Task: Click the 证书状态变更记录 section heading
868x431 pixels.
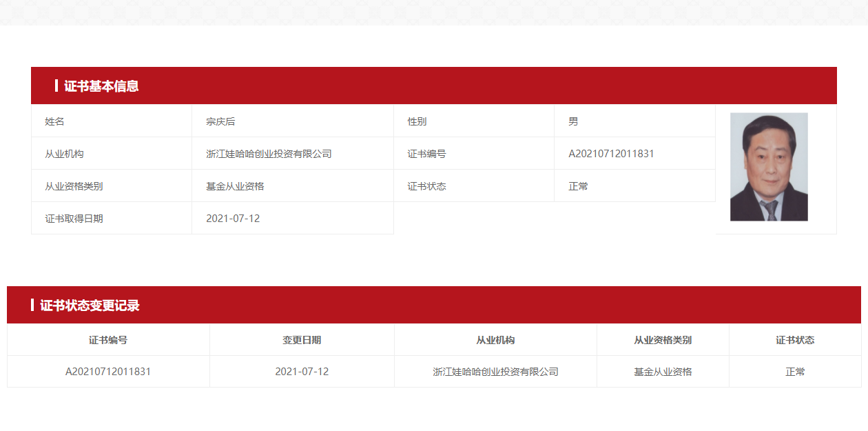Action: (90, 305)
